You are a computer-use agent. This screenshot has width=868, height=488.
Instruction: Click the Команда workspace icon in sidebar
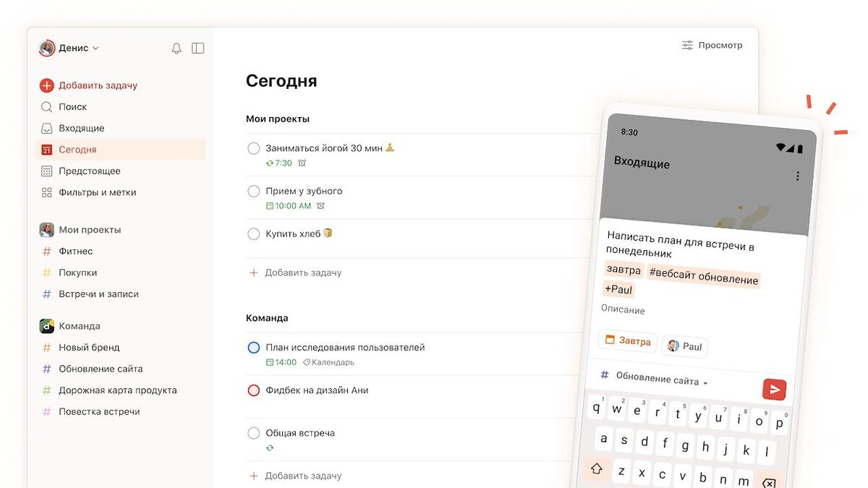click(46, 326)
